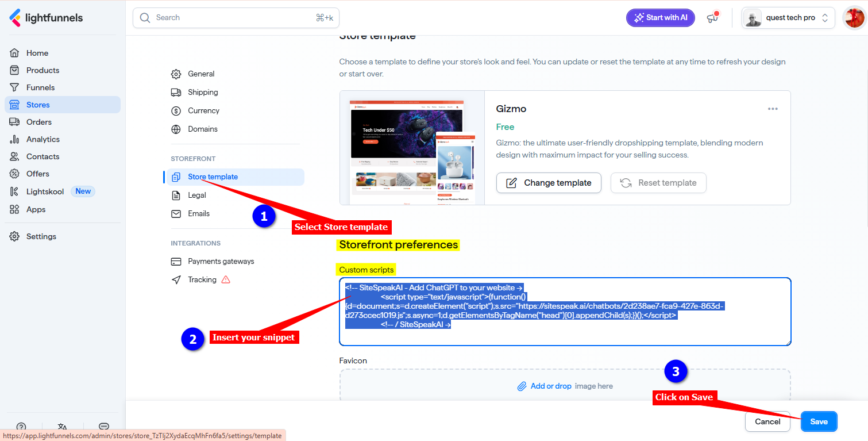Click the Currency dollar icon

176,110
